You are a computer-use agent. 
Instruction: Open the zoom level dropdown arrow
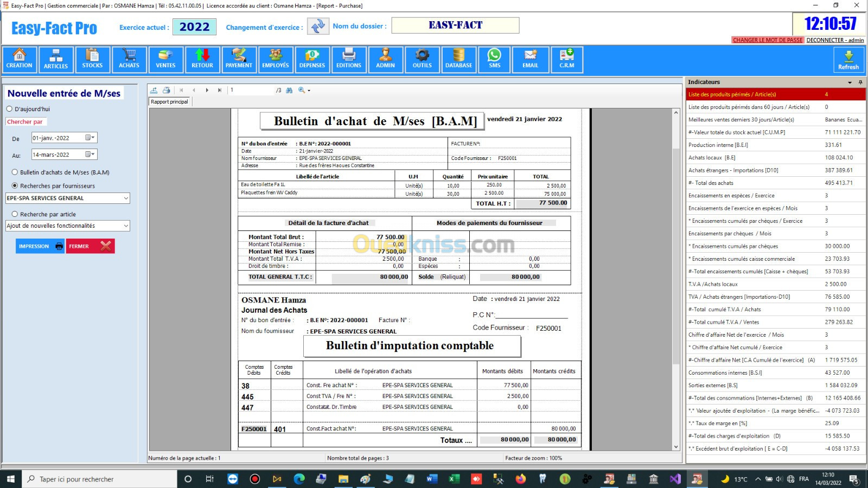point(309,91)
